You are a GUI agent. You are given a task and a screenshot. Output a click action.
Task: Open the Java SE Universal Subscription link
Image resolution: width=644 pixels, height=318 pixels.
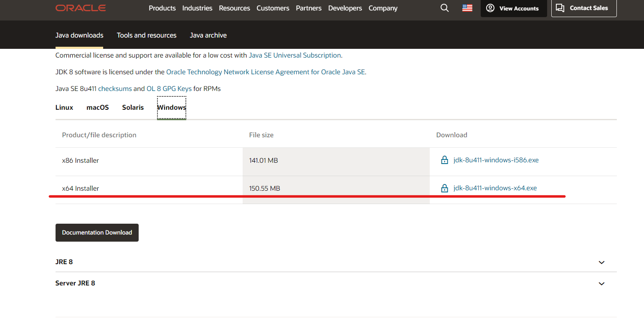point(295,55)
